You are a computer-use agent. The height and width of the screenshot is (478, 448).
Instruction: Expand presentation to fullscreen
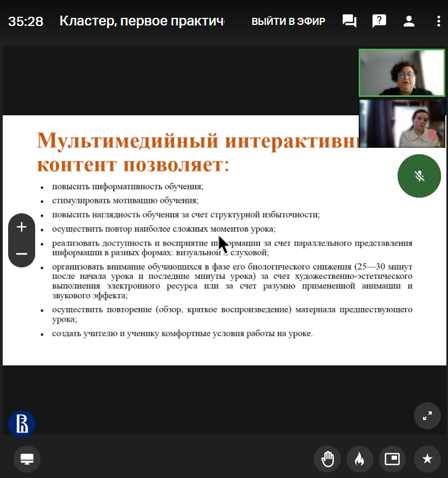point(427,416)
